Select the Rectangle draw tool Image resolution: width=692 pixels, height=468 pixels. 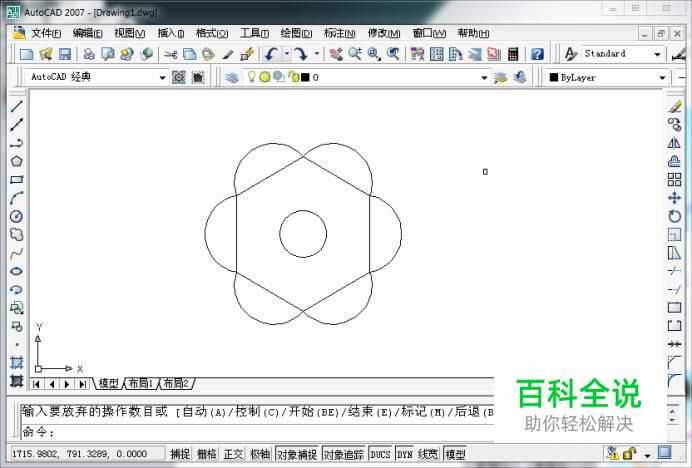tap(16, 180)
